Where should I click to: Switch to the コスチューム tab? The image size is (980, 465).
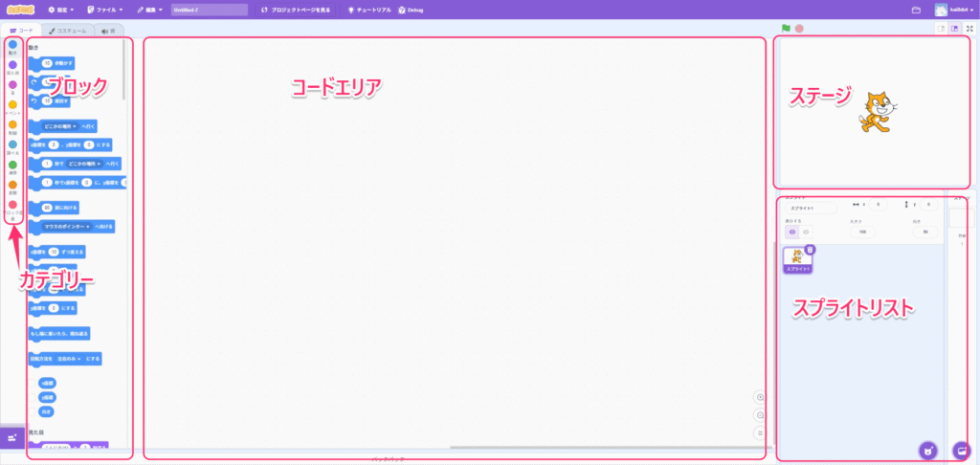tap(67, 31)
